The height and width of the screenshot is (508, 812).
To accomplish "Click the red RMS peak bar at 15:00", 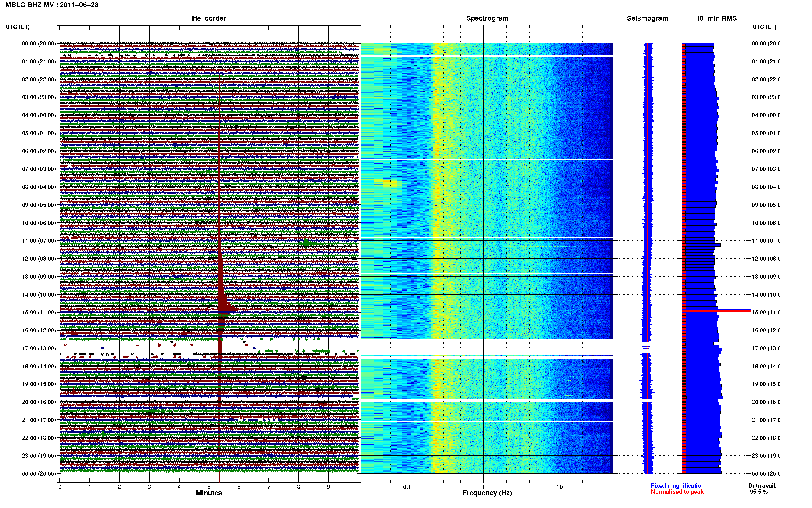I will click(x=716, y=311).
